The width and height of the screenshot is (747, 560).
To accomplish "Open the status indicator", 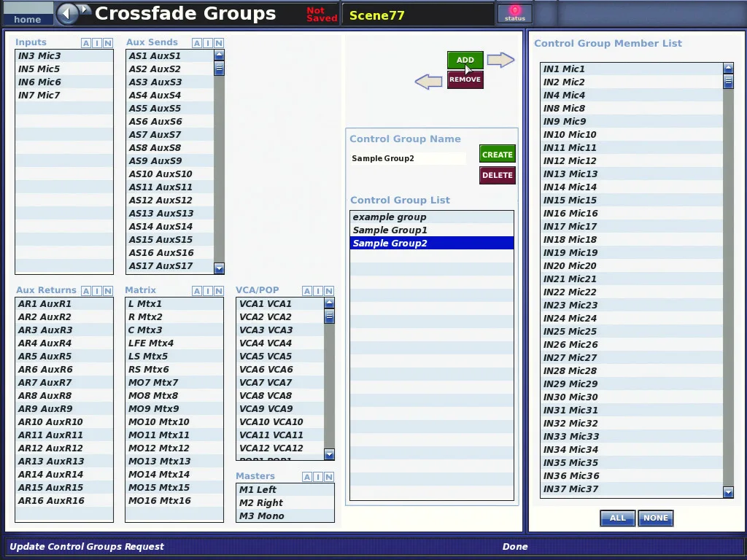I will (x=514, y=13).
